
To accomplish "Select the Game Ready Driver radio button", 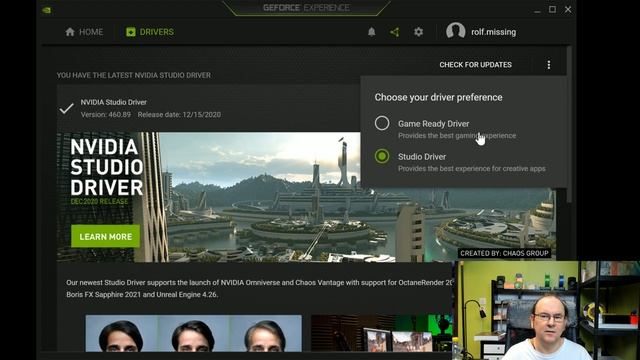I will [382, 123].
